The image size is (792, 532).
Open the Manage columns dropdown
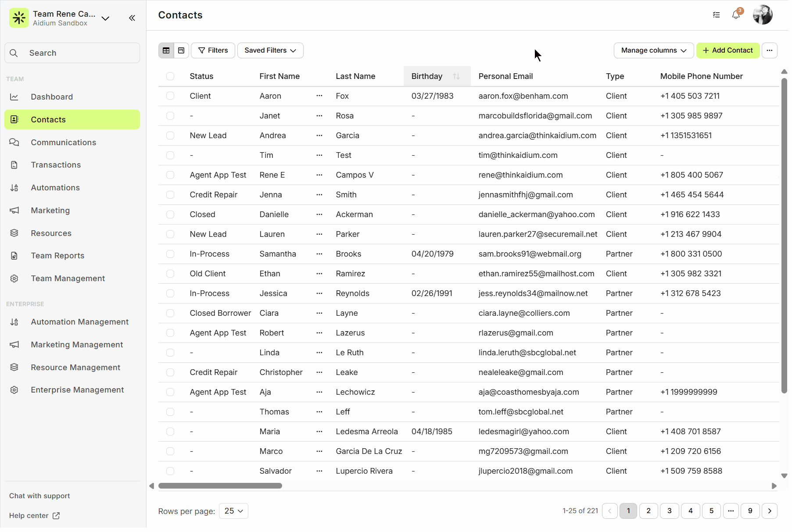tap(653, 50)
